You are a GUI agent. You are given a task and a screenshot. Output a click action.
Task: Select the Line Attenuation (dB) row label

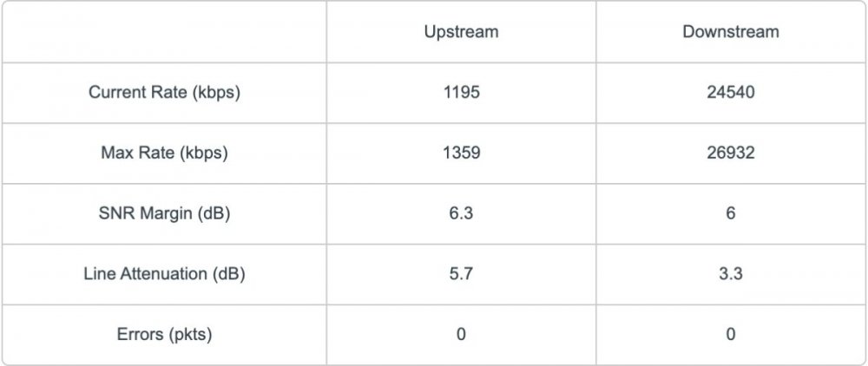coord(164,274)
